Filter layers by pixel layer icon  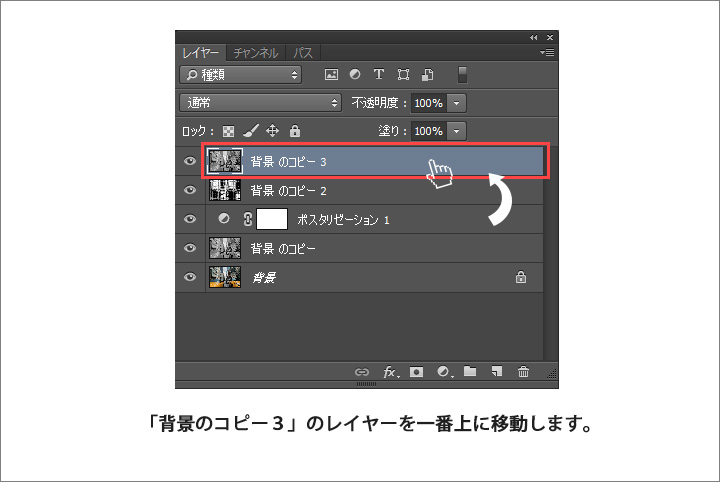[x=331, y=74]
